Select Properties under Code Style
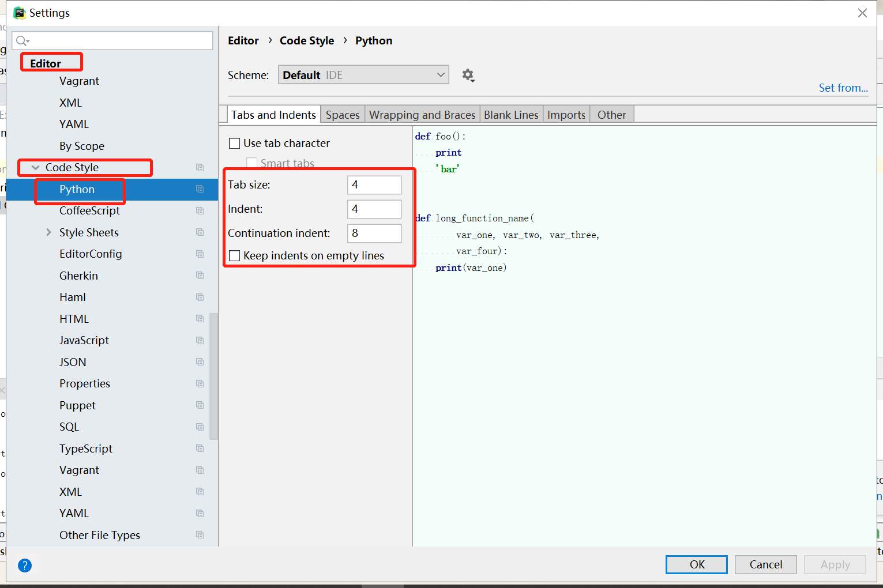The image size is (883, 588). click(x=85, y=384)
